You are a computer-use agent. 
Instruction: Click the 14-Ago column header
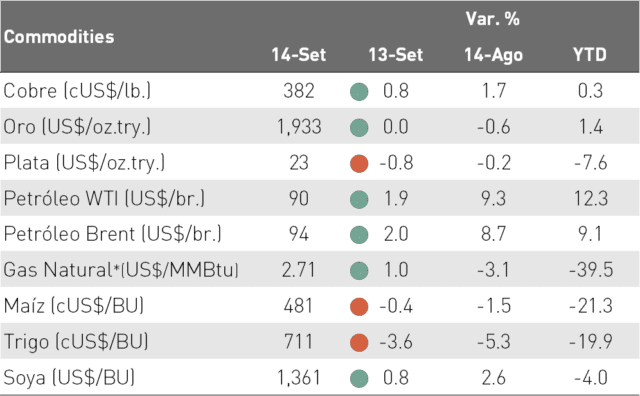493,56
